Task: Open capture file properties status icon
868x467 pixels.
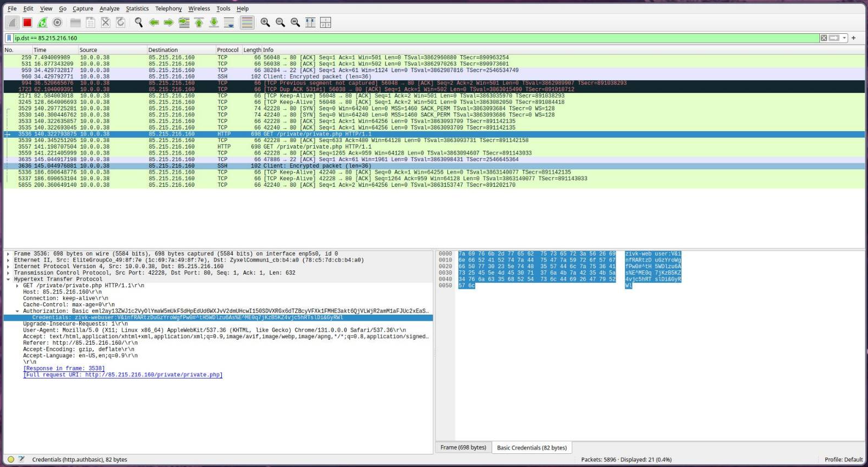Action: [x=21, y=459]
